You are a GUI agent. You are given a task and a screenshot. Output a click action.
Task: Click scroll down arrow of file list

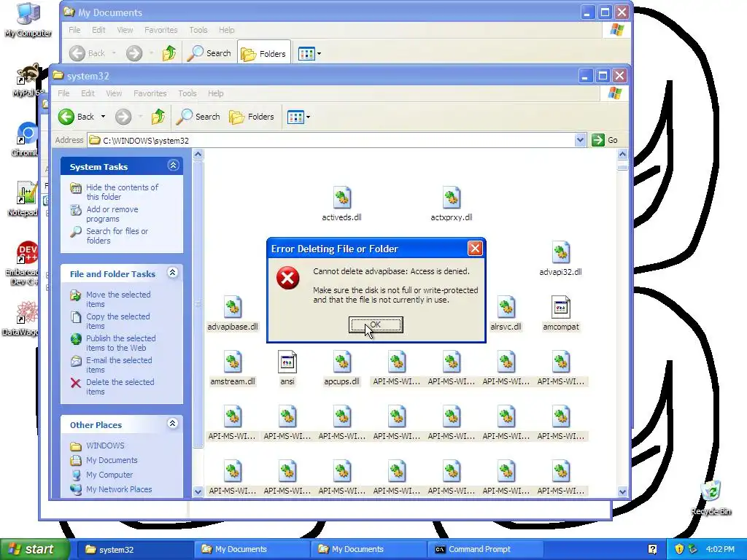tap(622, 491)
